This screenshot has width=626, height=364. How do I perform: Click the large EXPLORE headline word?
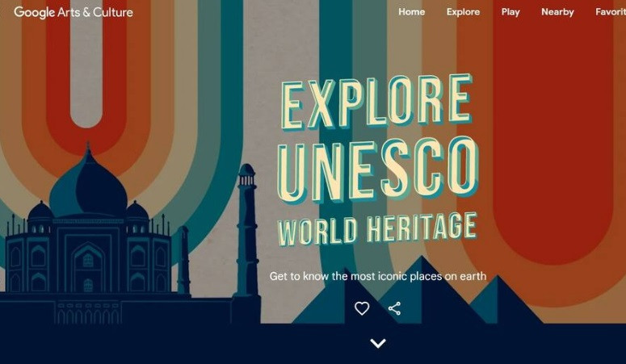(x=376, y=103)
